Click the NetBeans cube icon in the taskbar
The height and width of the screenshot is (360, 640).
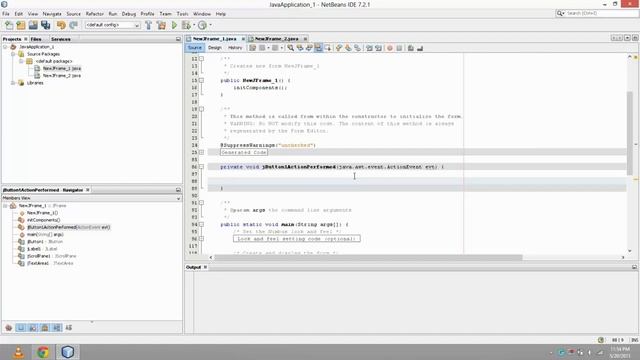tap(68, 352)
